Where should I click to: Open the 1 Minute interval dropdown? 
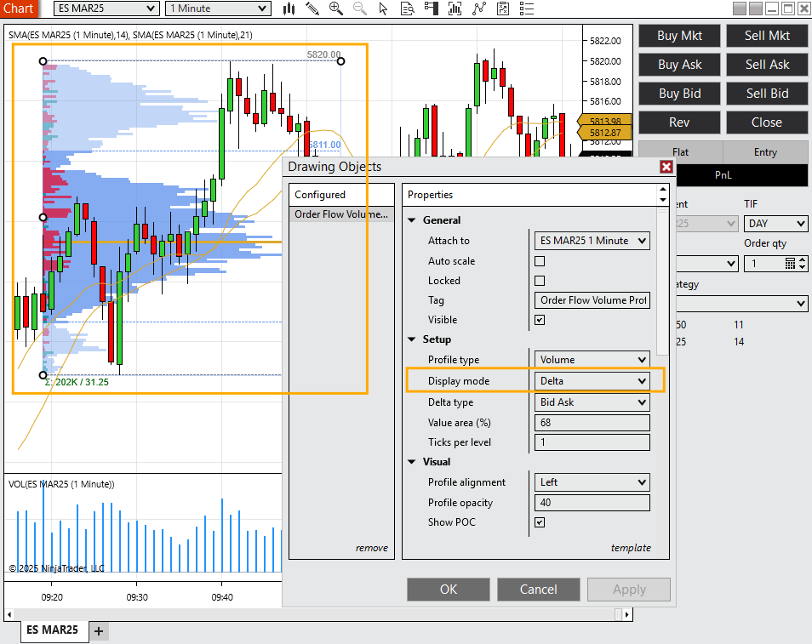pos(218,9)
